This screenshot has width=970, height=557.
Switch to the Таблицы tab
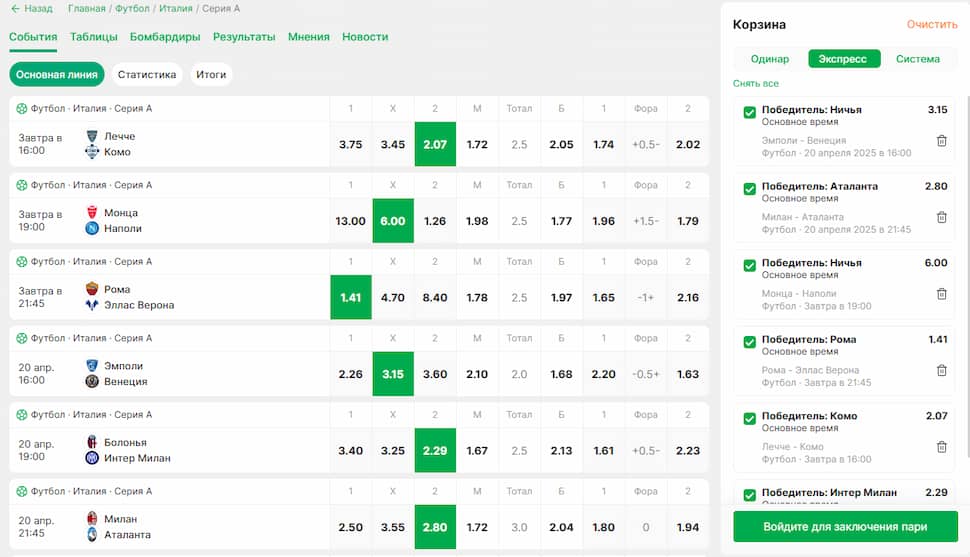pos(93,37)
